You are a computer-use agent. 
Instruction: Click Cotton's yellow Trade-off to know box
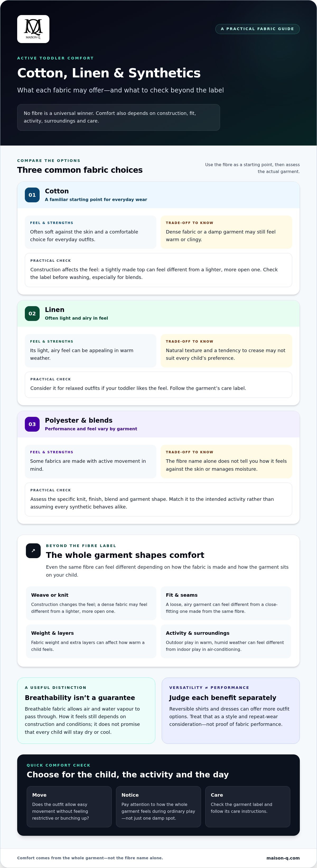[x=226, y=232]
